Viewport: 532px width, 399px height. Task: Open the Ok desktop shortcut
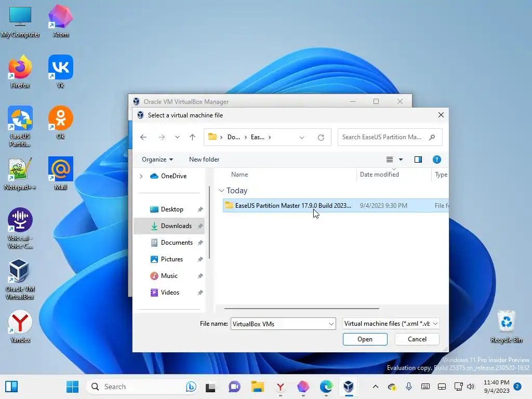click(60, 123)
